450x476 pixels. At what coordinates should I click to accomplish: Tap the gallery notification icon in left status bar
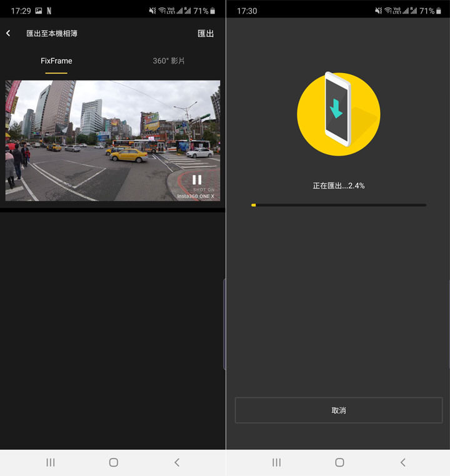tap(39, 11)
